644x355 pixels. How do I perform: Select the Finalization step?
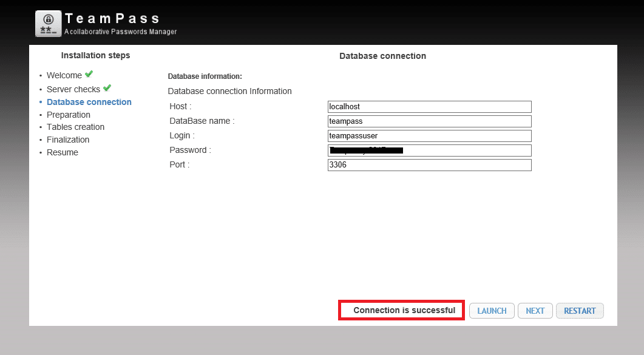(x=68, y=140)
